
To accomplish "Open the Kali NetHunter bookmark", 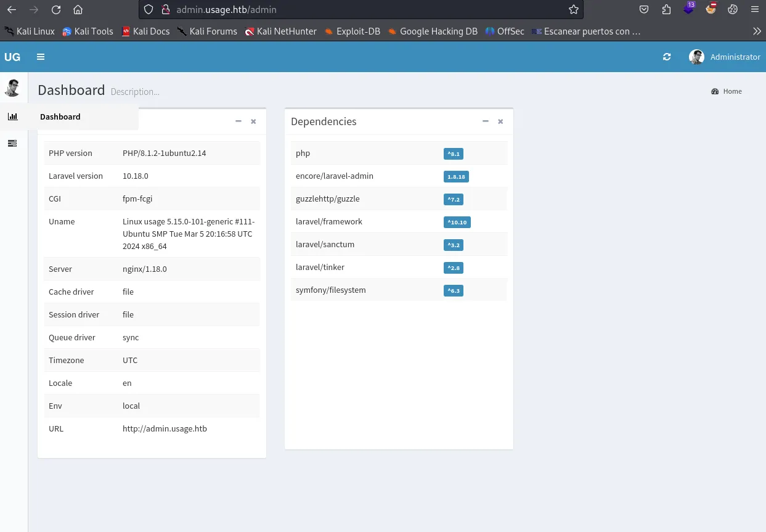I will pyautogui.click(x=280, y=31).
